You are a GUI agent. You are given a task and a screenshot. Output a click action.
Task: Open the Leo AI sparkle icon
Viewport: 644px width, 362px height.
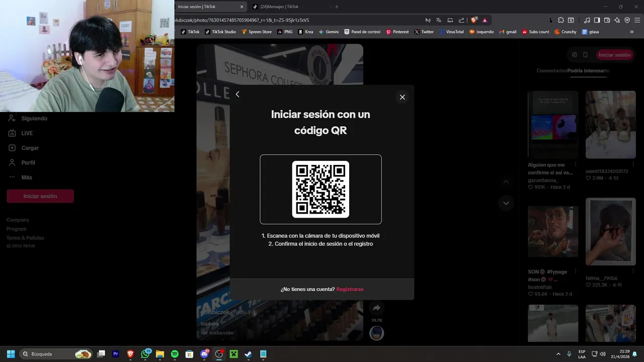click(617, 20)
